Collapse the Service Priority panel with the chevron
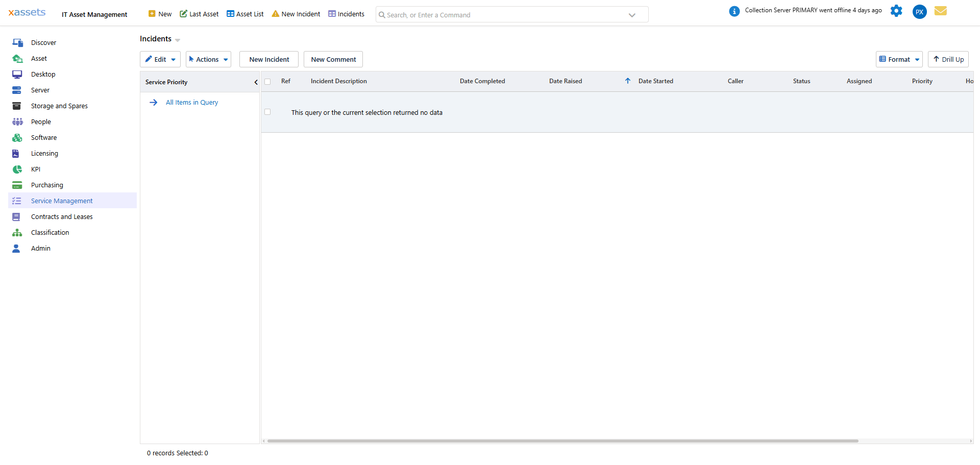This screenshot has width=980, height=465. coord(256,82)
